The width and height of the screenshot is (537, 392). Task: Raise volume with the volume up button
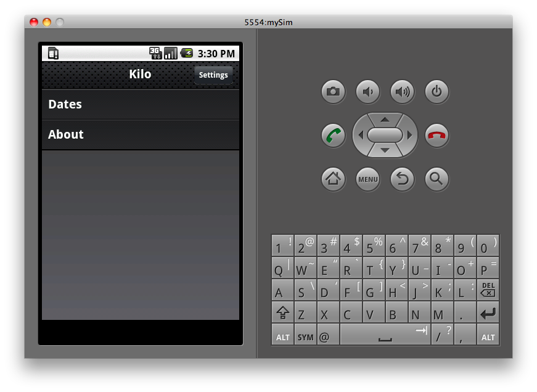403,92
